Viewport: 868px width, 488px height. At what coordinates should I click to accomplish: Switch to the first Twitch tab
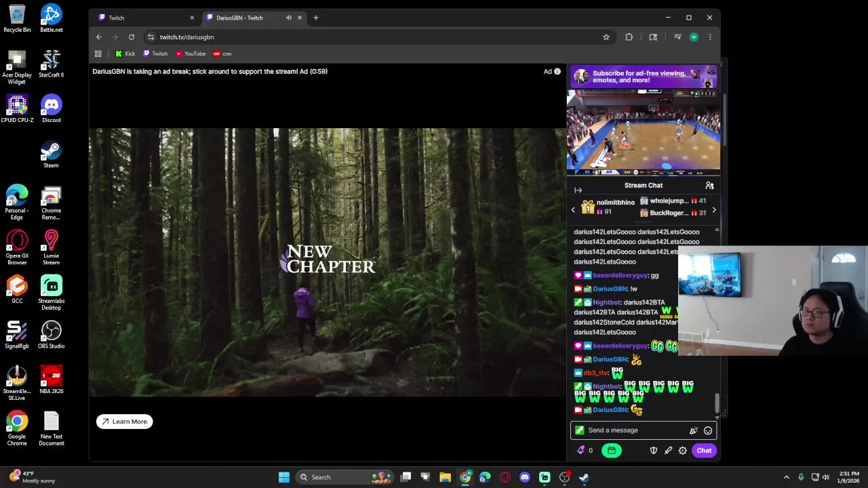point(144,18)
